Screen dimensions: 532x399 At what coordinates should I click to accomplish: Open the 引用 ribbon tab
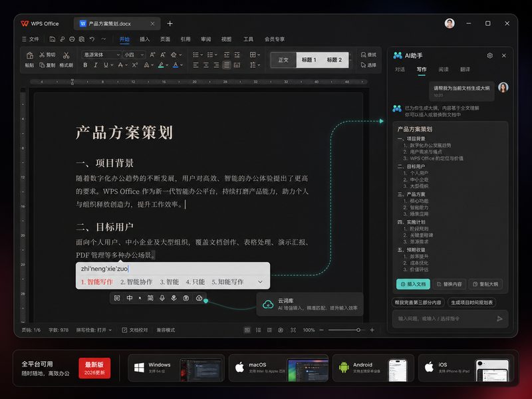click(x=186, y=39)
